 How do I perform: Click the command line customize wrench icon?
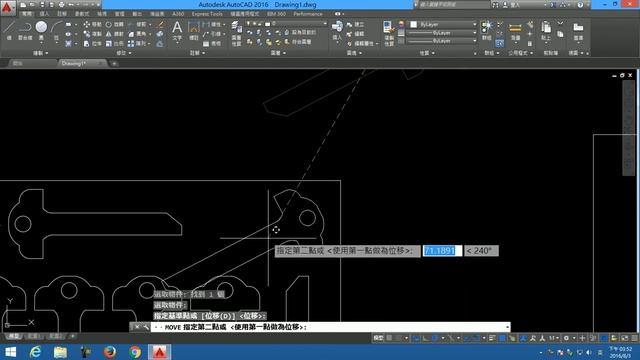[x=145, y=327]
